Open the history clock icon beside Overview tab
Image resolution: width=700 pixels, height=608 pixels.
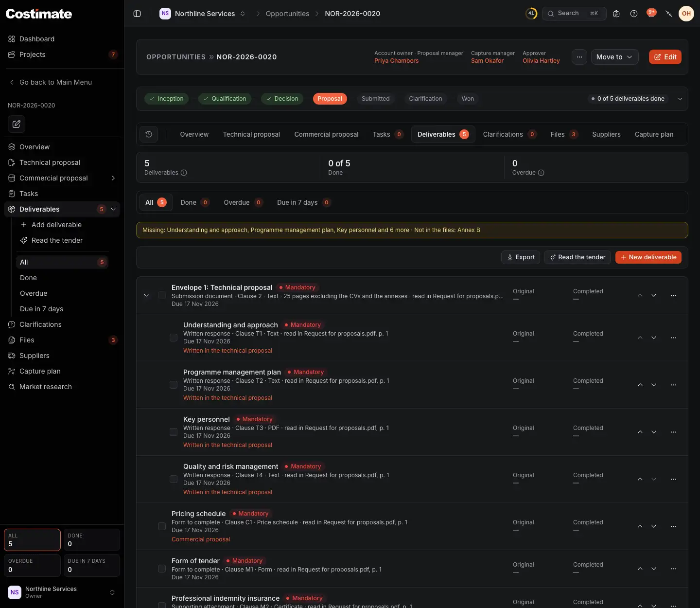pos(149,134)
